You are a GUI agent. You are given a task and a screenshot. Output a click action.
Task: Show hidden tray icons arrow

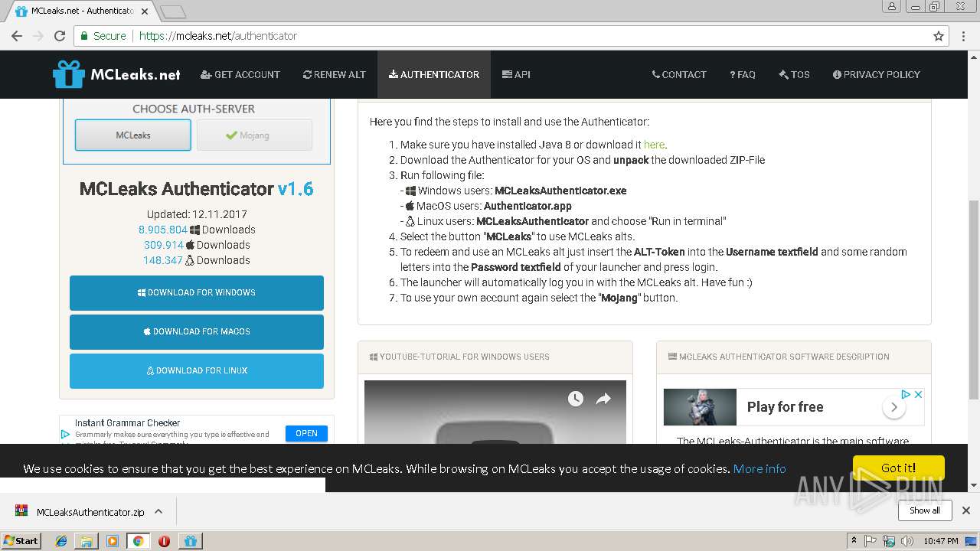854,541
